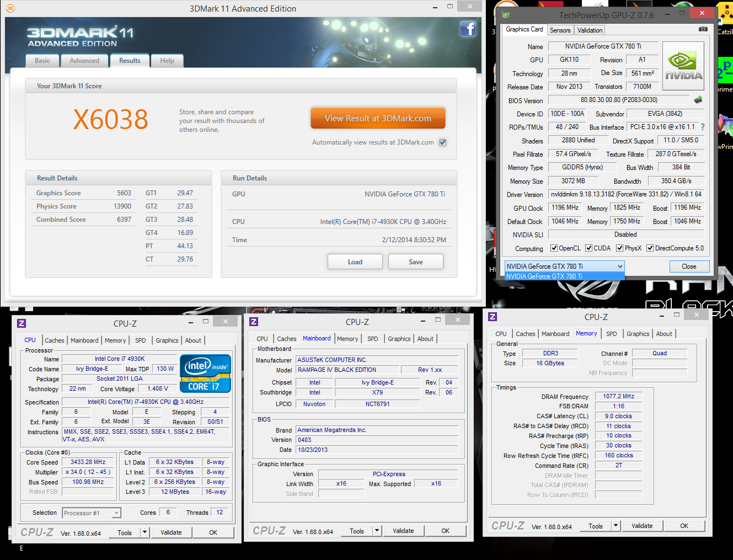Click the Save button in Run Details

[x=416, y=262]
